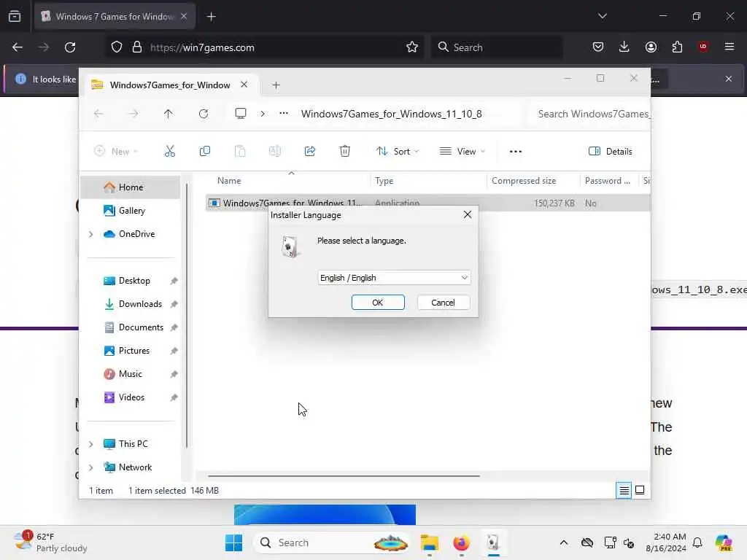Open Music in Explorer sidebar

[131, 374]
